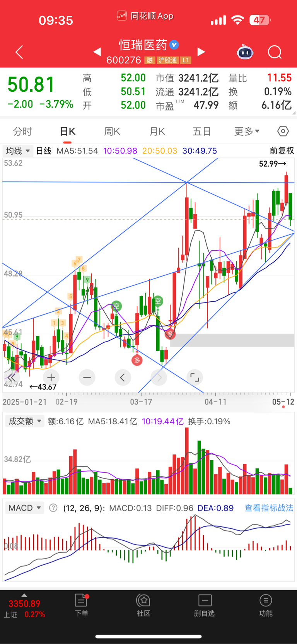The height and width of the screenshot is (644, 297).
Task: Tap the 上证 3350.89 index value
Action: tap(24, 604)
